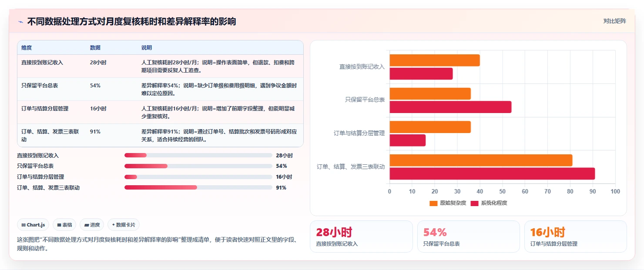The height and width of the screenshot is (270, 644).
Task: Click description starting 差异解释率54%
Action: pyautogui.click(x=219, y=89)
